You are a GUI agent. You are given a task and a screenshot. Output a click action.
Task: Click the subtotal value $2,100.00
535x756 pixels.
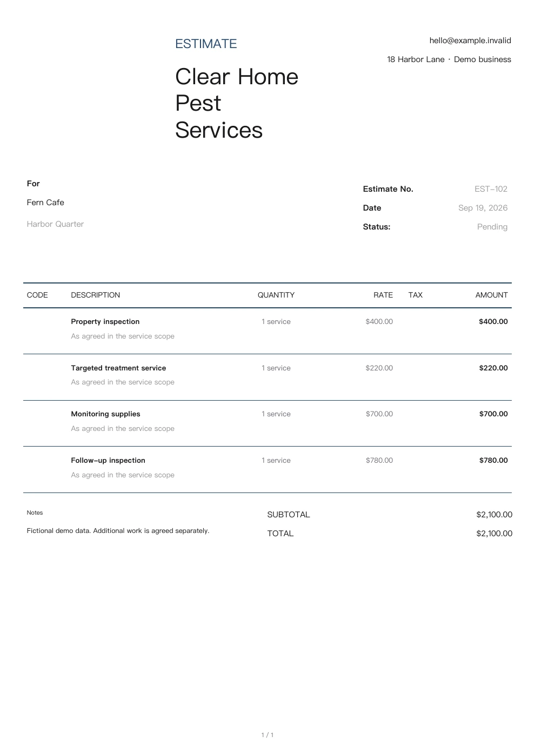tap(494, 515)
